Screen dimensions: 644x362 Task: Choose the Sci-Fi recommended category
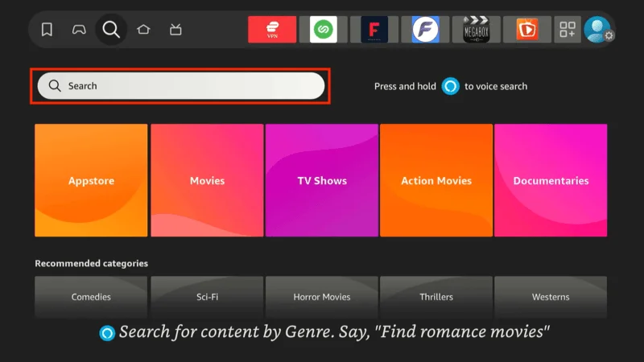pyautogui.click(x=207, y=297)
